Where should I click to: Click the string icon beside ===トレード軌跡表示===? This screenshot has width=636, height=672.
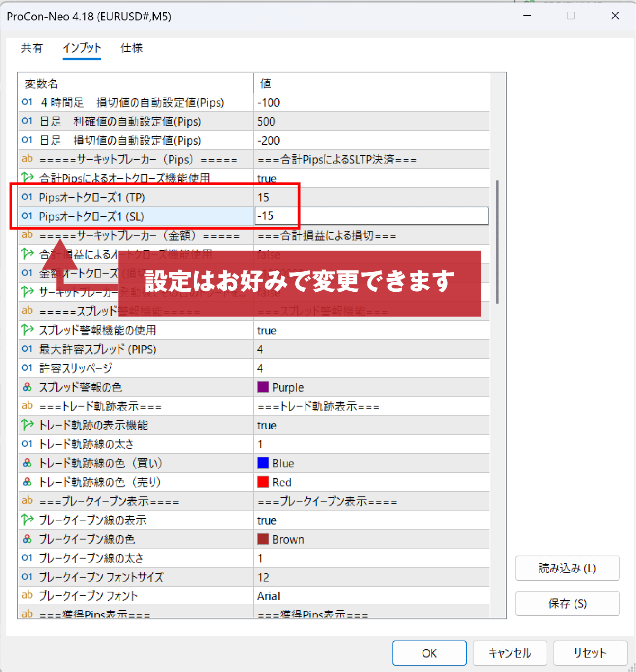(27, 406)
